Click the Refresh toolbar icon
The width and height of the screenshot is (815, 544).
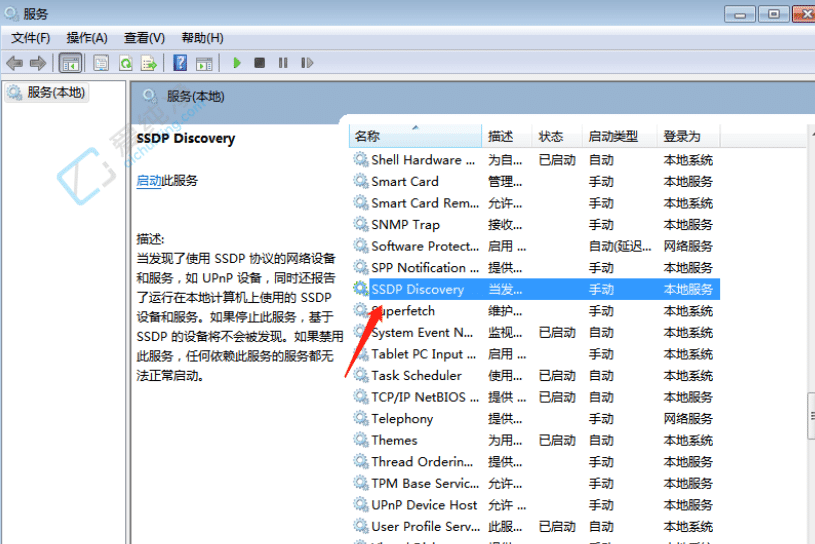click(x=126, y=63)
